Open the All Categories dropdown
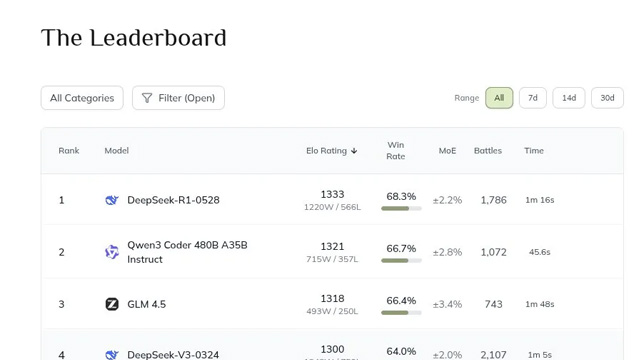This screenshot has width=640, height=360. pyautogui.click(x=82, y=98)
